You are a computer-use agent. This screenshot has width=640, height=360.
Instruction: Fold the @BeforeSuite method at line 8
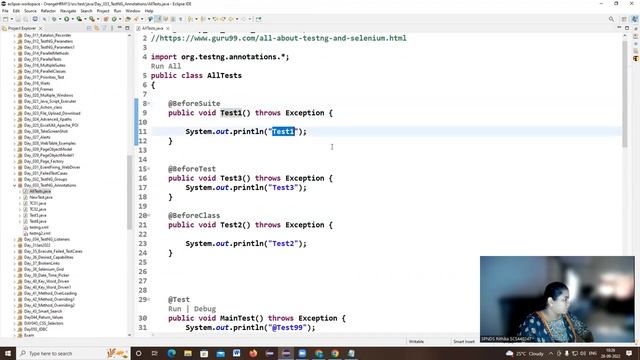[x=149, y=104]
